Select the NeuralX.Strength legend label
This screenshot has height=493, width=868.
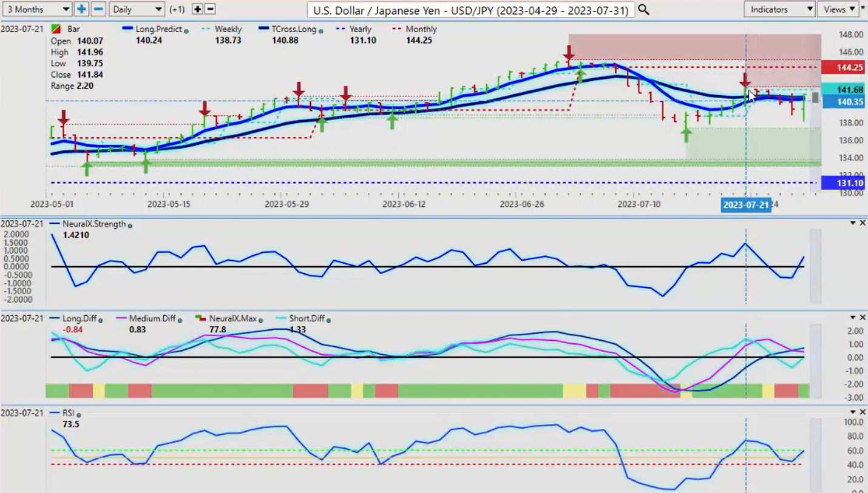[x=94, y=224]
